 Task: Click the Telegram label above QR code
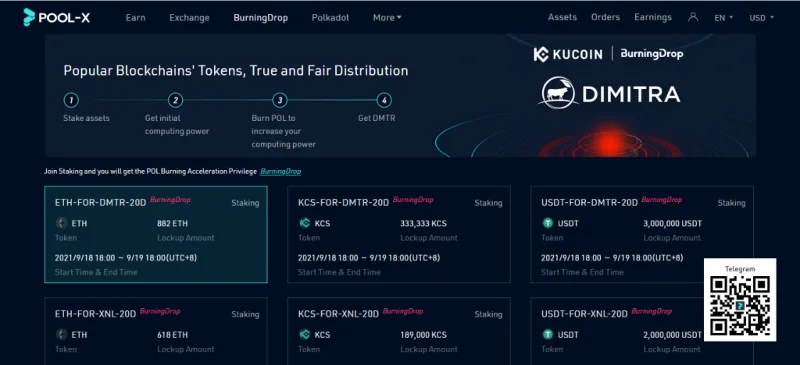tap(740, 269)
